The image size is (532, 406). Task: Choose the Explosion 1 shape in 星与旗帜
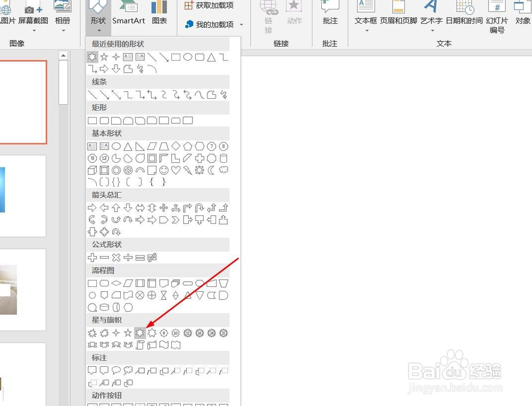click(x=92, y=333)
